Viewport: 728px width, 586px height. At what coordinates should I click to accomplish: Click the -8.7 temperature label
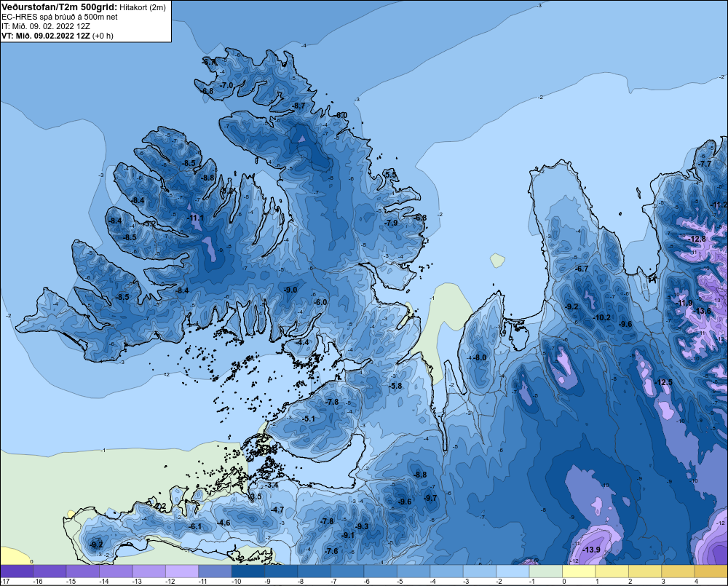coord(298,106)
